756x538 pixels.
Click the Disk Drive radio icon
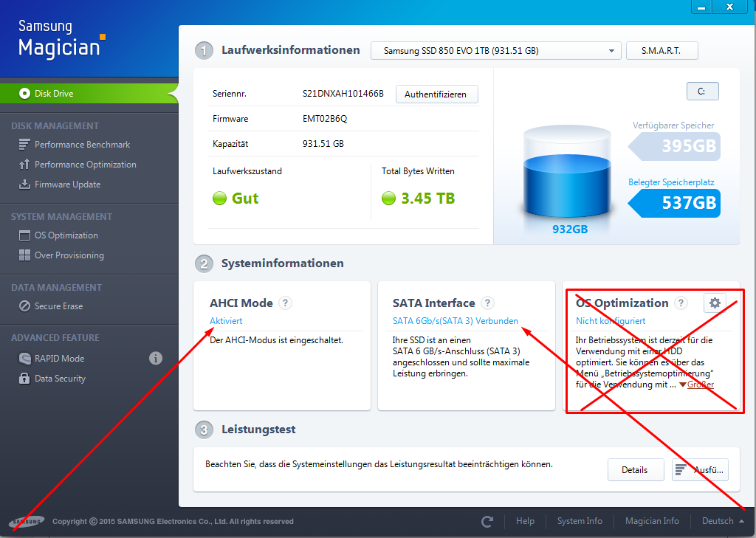(24, 93)
